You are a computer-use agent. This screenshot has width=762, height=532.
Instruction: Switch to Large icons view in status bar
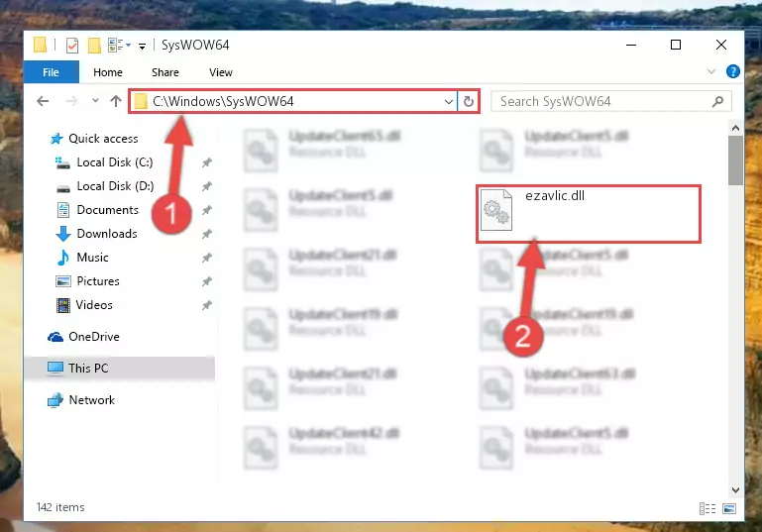pyautogui.click(x=729, y=508)
